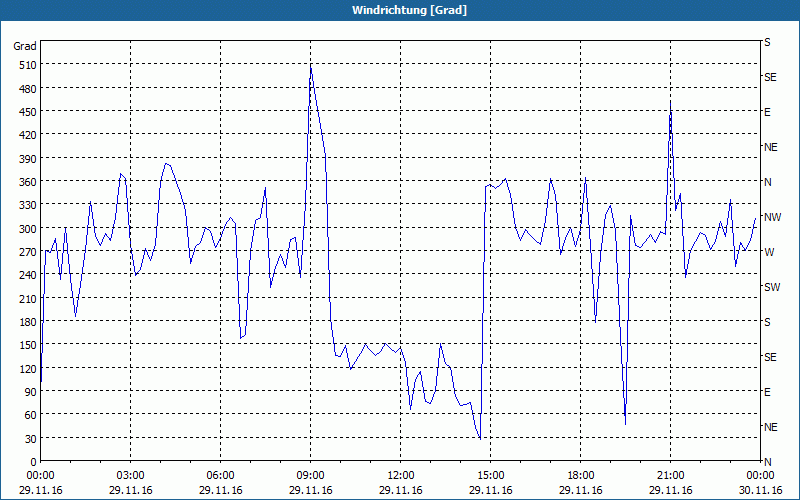The image size is (800, 500).
Task: Click the 29.11.16 date under the first 00:00
Action: (x=40, y=491)
